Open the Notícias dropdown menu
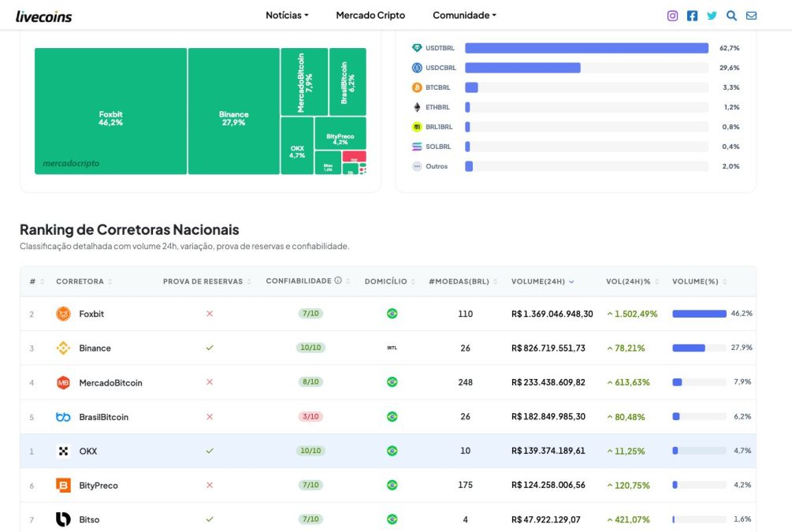Image resolution: width=792 pixels, height=532 pixels. click(x=287, y=15)
